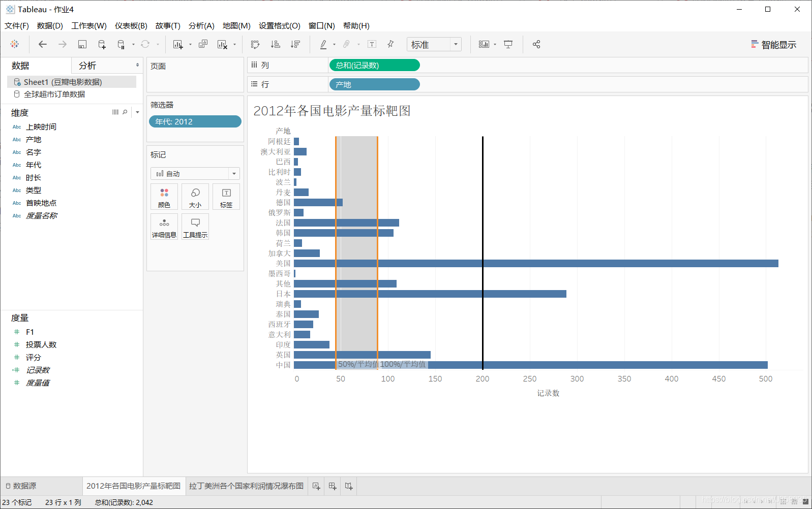The height and width of the screenshot is (509, 812).
Task: Open the 仪表板(B) menu
Action: coord(131,25)
